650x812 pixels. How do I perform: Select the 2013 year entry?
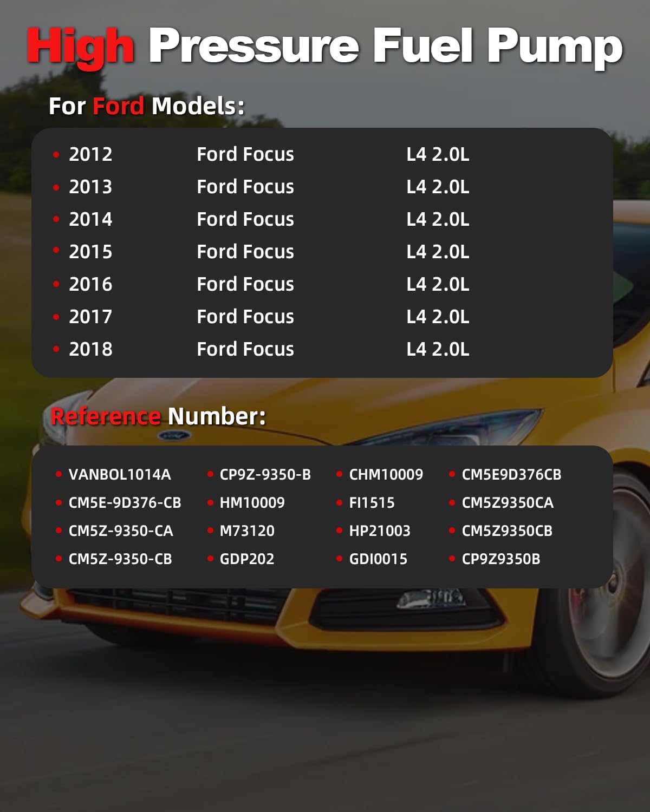point(90,187)
